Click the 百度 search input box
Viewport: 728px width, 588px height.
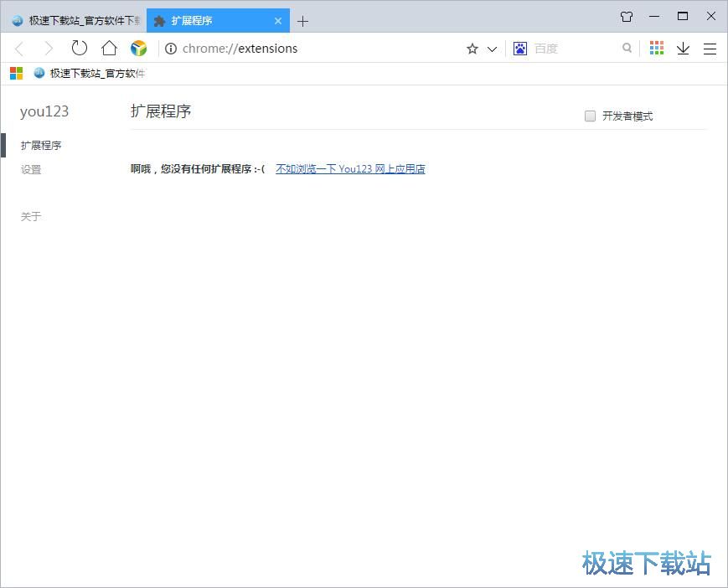point(576,49)
